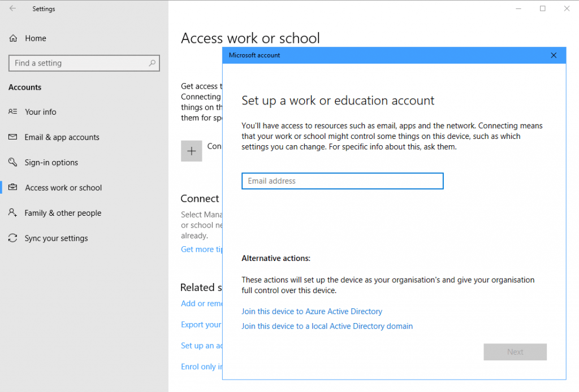Close the Microsoft account dialog

(x=554, y=55)
